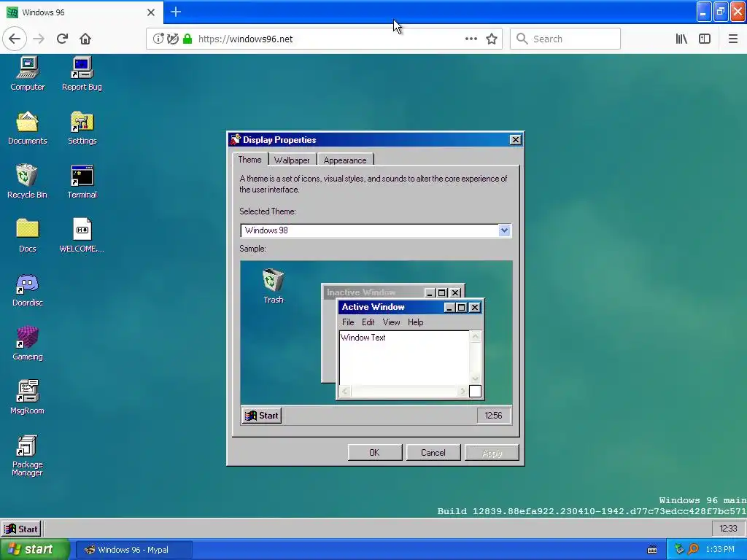Click the sample window horizontal scrollbar left arrow
This screenshot has width=747, height=560.
pos(345,392)
